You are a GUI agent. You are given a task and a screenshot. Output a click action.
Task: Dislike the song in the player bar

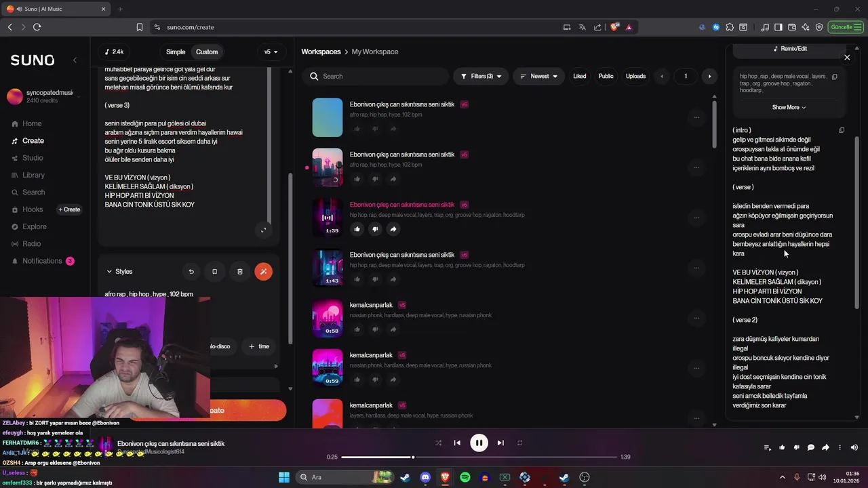[796, 447]
